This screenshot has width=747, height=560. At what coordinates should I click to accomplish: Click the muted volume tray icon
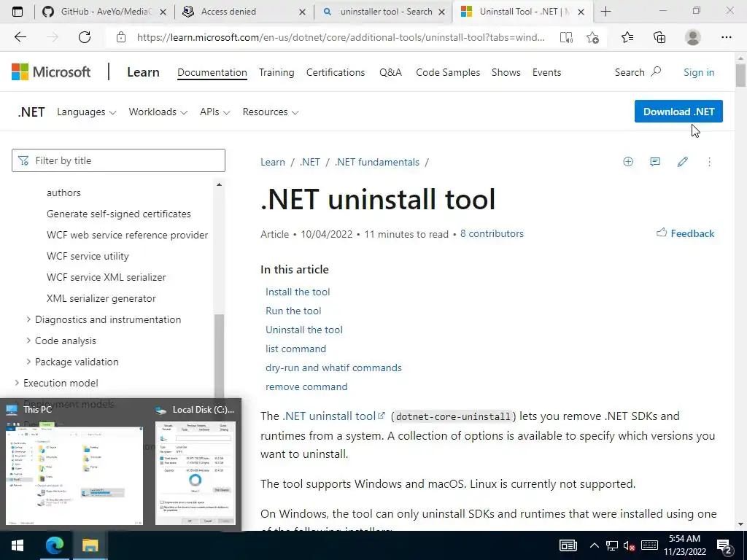[630, 545]
